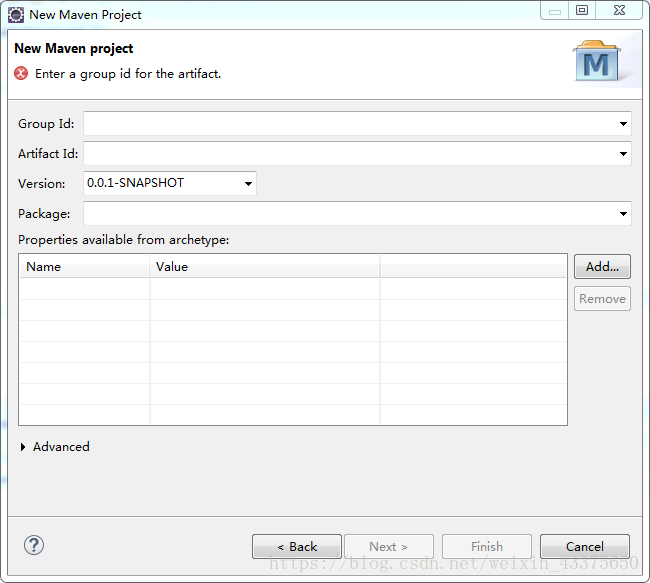Click the help question mark icon
Viewport: 650px width, 583px height.
tap(34, 545)
